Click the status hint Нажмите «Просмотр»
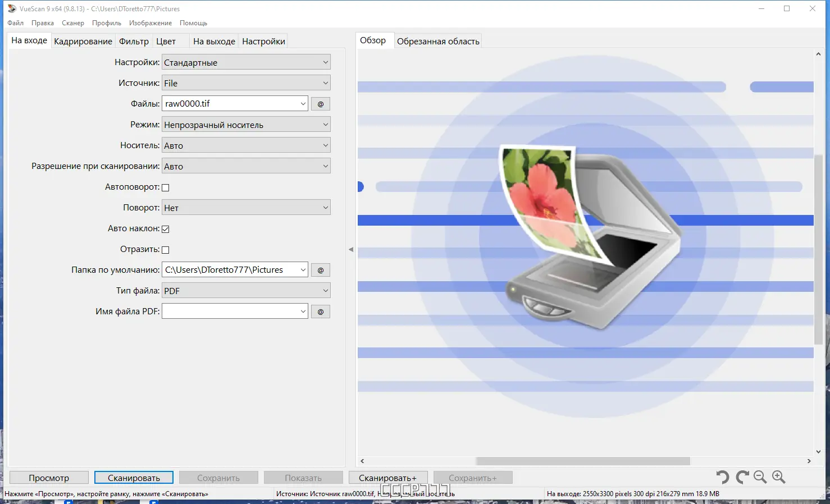 coord(106,494)
